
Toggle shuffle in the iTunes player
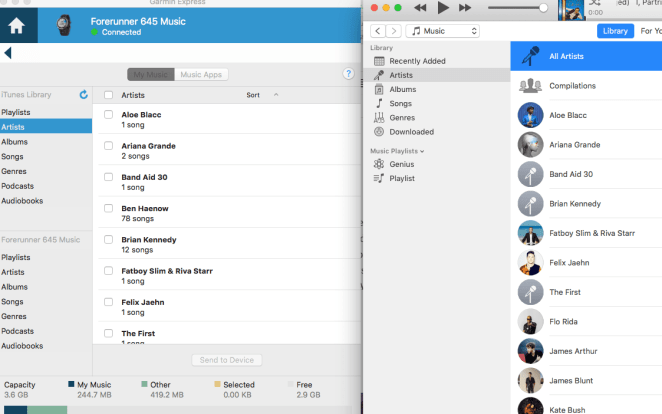tap(595, 3)
